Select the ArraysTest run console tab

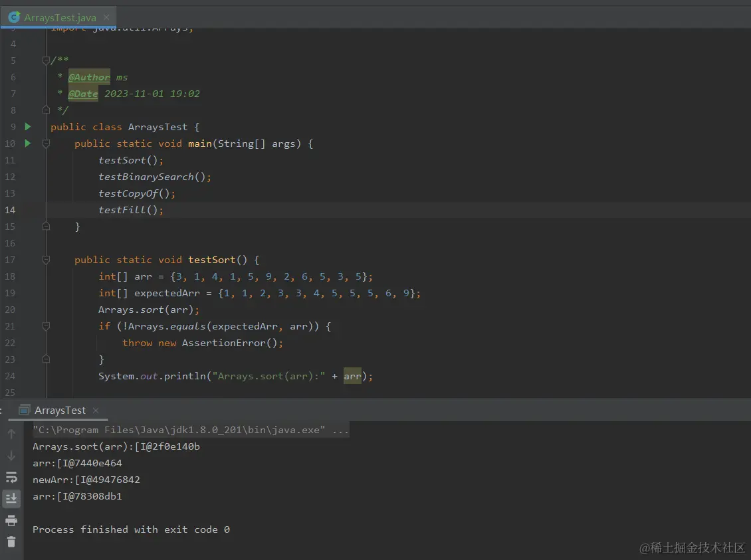pyautogui.click(x=60, y=410)
